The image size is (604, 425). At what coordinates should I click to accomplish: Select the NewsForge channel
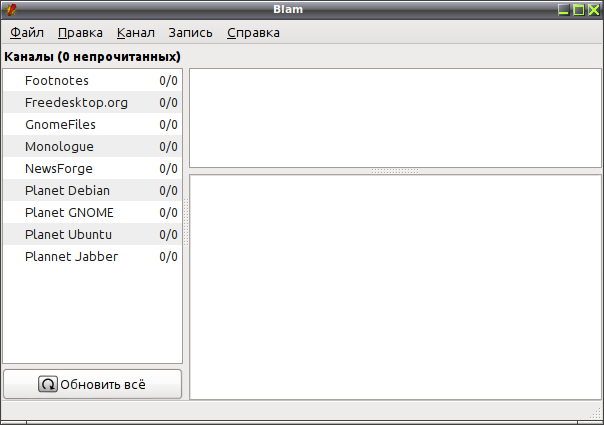pos(92,168)
